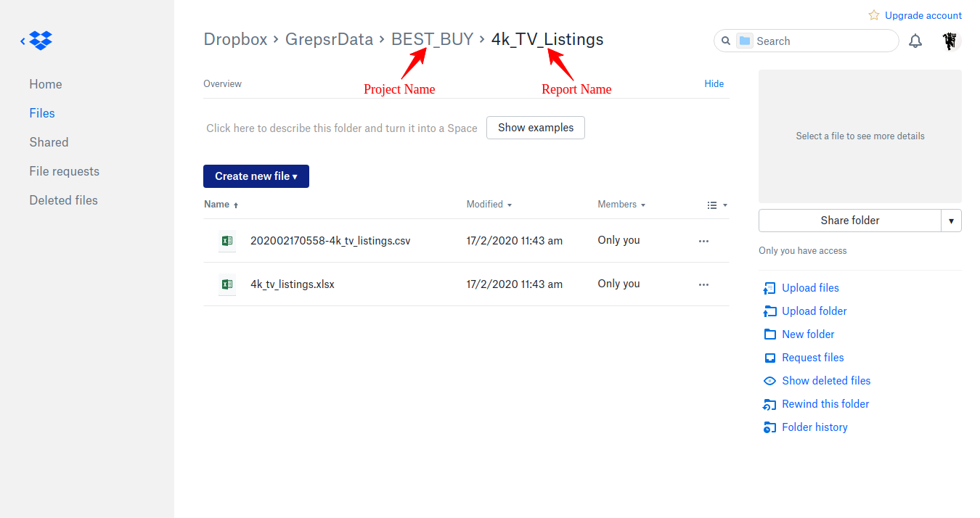Click Request files link

click(813, 358)
